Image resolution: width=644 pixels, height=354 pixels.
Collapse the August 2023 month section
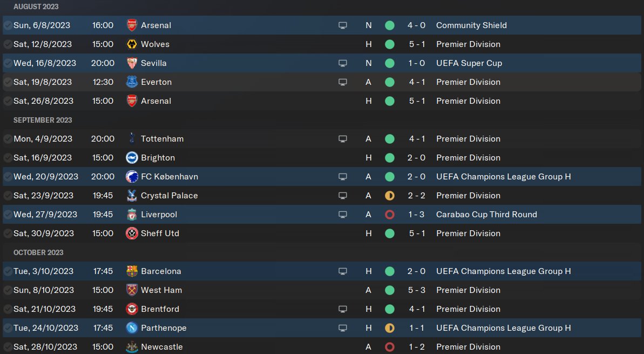[x=36, y=6]
